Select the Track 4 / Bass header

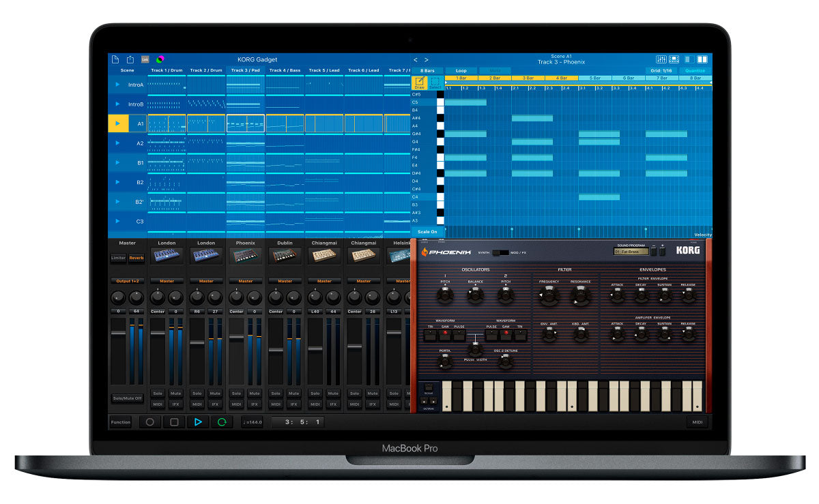point(285,70)
